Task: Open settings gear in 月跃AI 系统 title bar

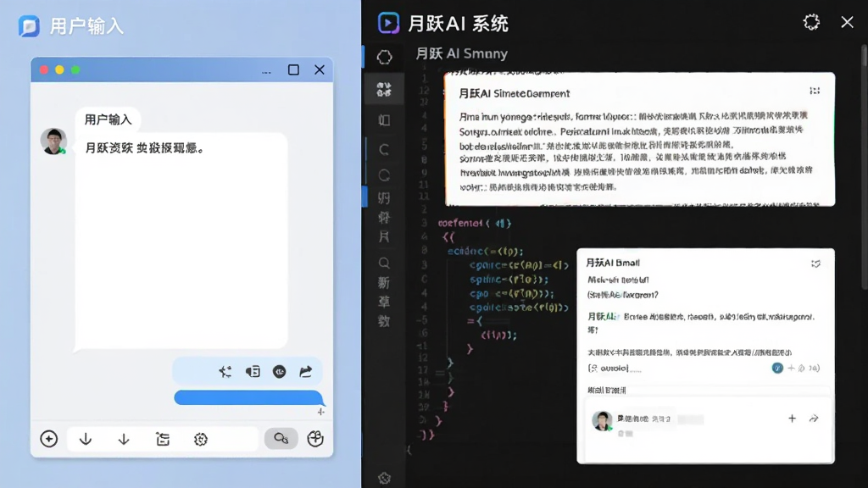Action: click(811, 22)
